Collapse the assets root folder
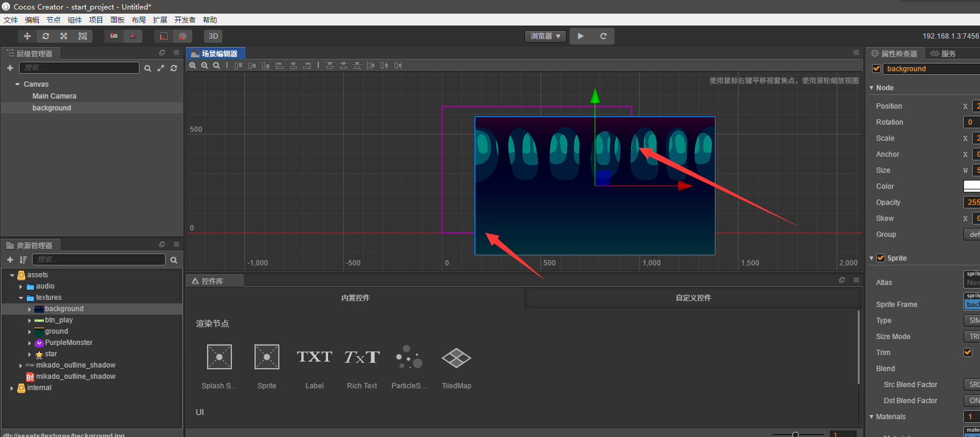Screen dimensions: 980x437 (x=12, y=275)
